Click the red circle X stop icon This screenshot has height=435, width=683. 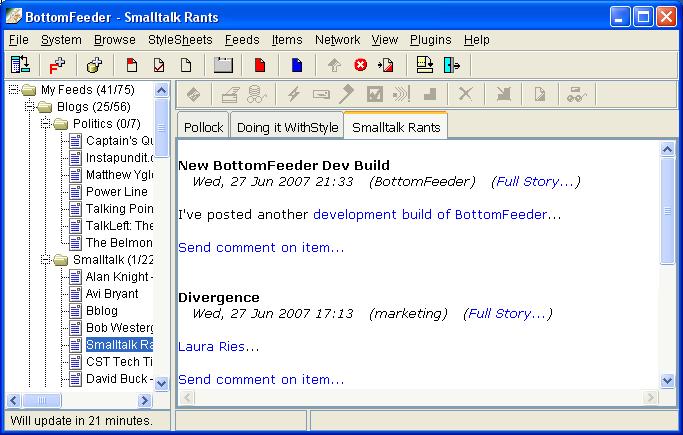pyautogui.click(x=360, y=65)
